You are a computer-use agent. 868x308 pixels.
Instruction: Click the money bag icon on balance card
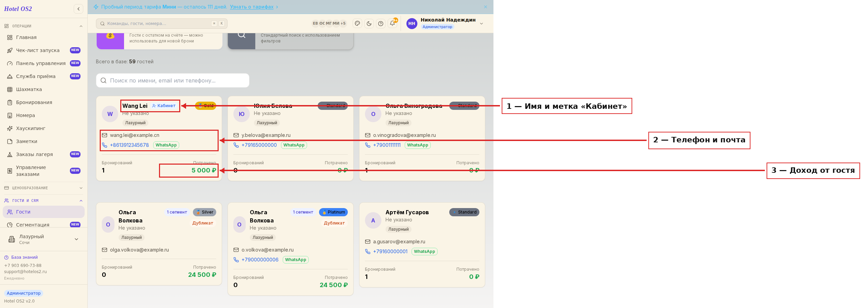tap(110, 36)
